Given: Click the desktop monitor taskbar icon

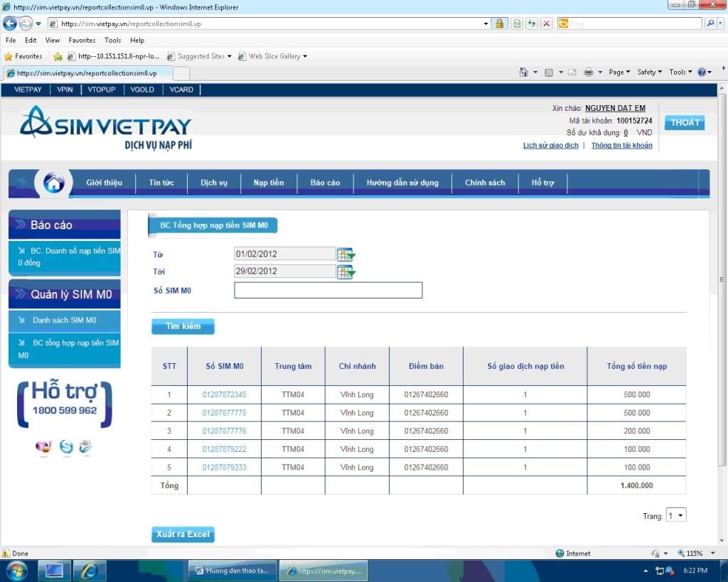Looking at the screenshot, I should 54,571.
